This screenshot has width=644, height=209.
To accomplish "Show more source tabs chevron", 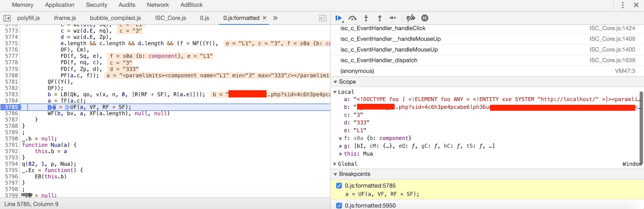I will point(275,18).
